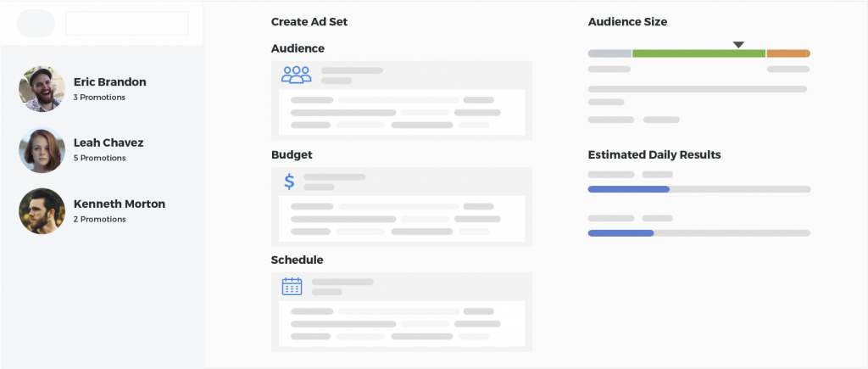Click the '5 Promotions' label
Viewport: 868px width, 369px height.
point(100,158)
